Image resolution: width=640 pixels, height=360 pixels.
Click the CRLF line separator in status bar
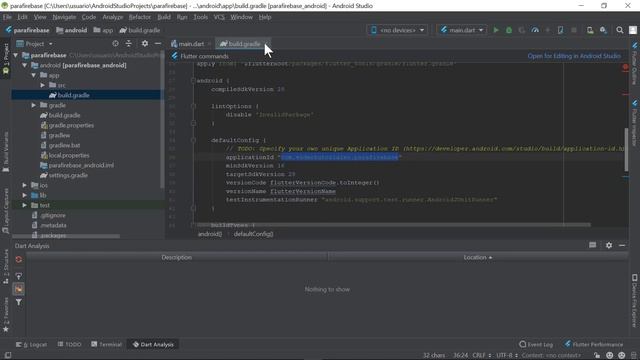click(x=482, y=356)
